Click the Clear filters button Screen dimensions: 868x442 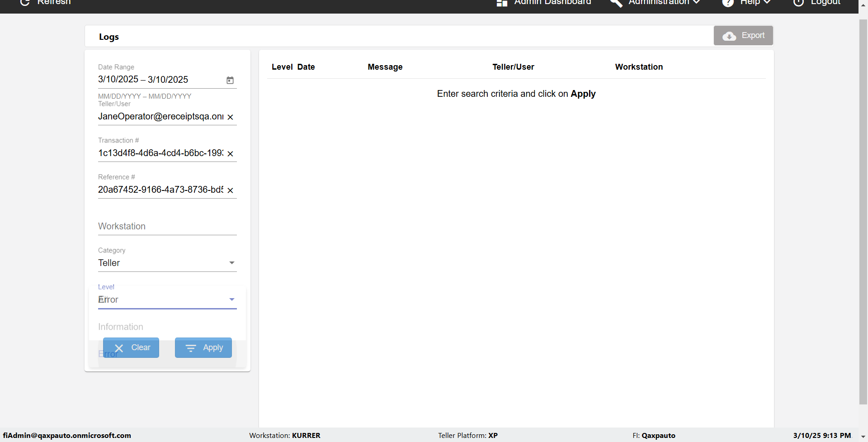pos(131,347)
